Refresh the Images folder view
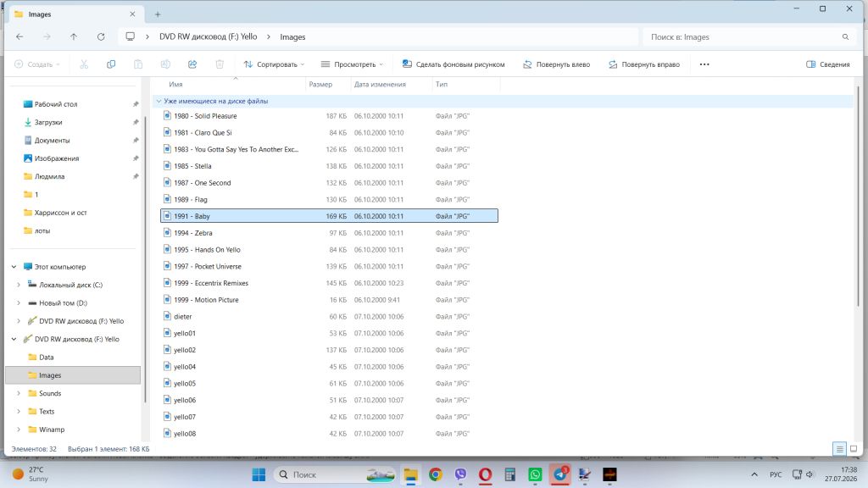This screenshot has width=868, height=488. (101, 37)
